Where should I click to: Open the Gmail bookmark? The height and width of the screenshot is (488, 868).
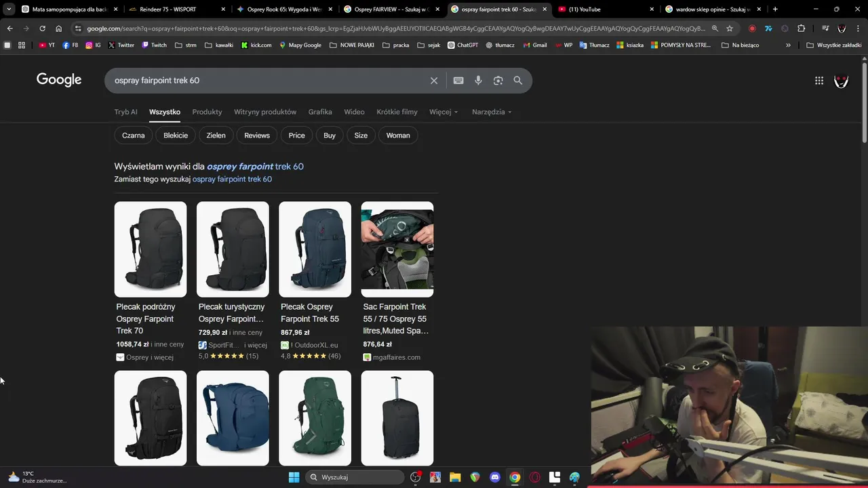(x=534, y=45)
